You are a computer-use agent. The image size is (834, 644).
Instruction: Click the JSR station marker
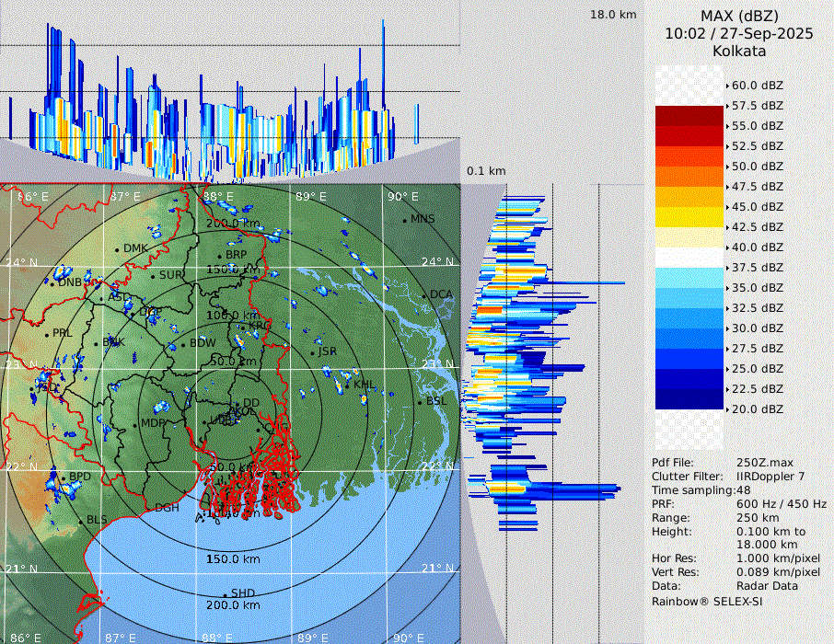point(313,352)
